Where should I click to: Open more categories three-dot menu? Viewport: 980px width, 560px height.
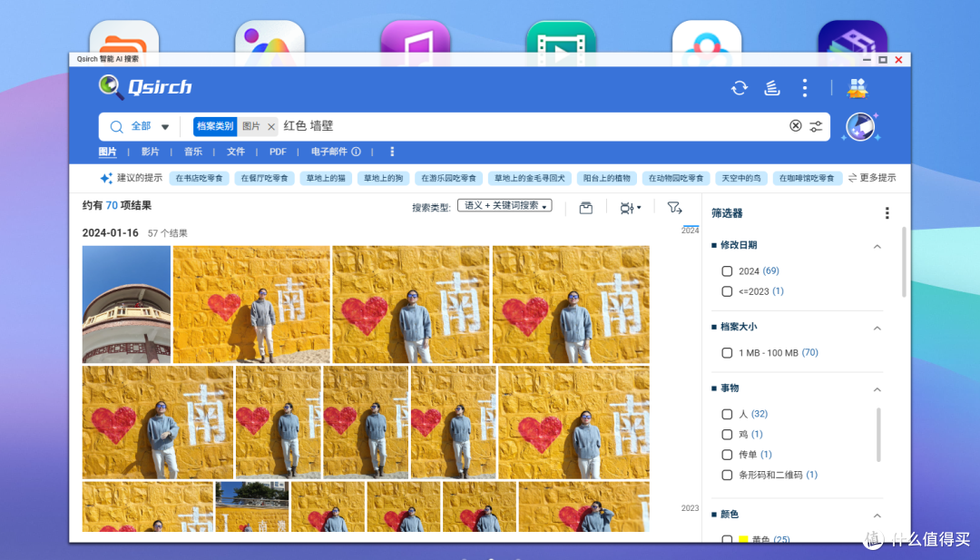point(392,152)
